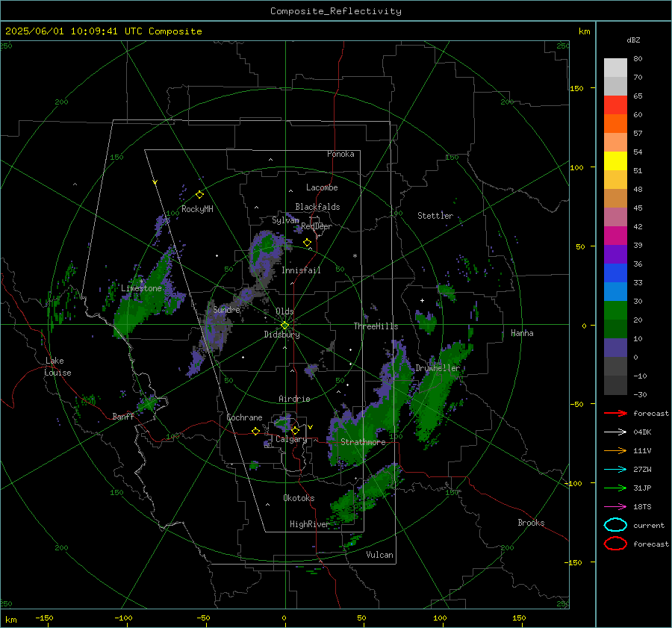Image resolution: width=672 pixels, height=628 pixels.
Task: Click the Brooks city label
Action: (531, 523)
